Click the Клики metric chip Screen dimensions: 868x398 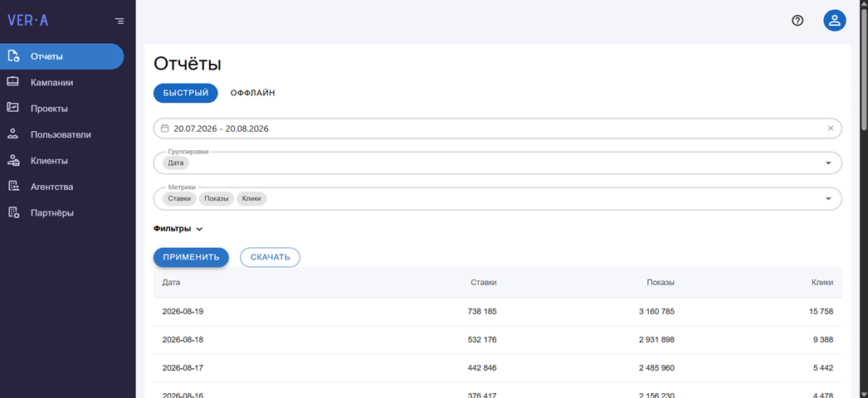point(252,199)
